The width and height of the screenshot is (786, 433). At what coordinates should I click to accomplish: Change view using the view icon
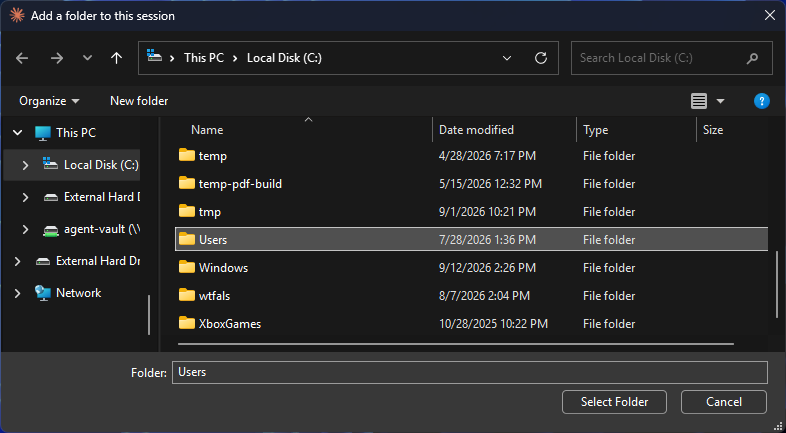click(699, 101)
